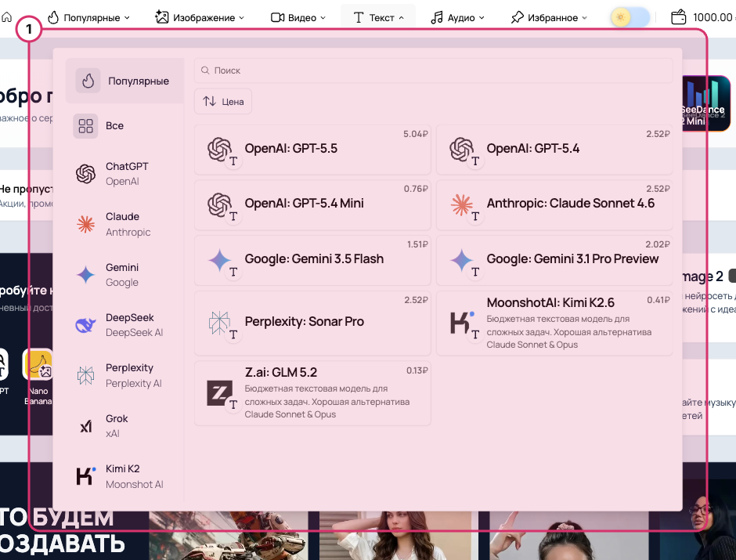The image size is (736, 560).
Task: Click the SeeDance 2 Mini banner thumbnail
Action: [706, 103]
